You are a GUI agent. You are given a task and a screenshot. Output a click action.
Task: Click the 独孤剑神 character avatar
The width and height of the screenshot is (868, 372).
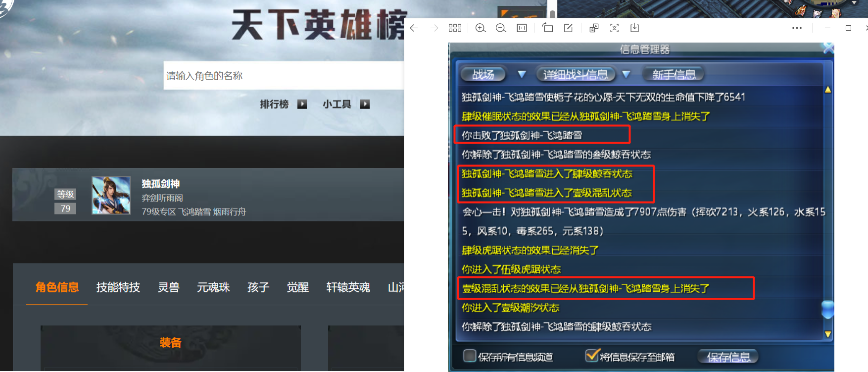click(x=111, y=195)
